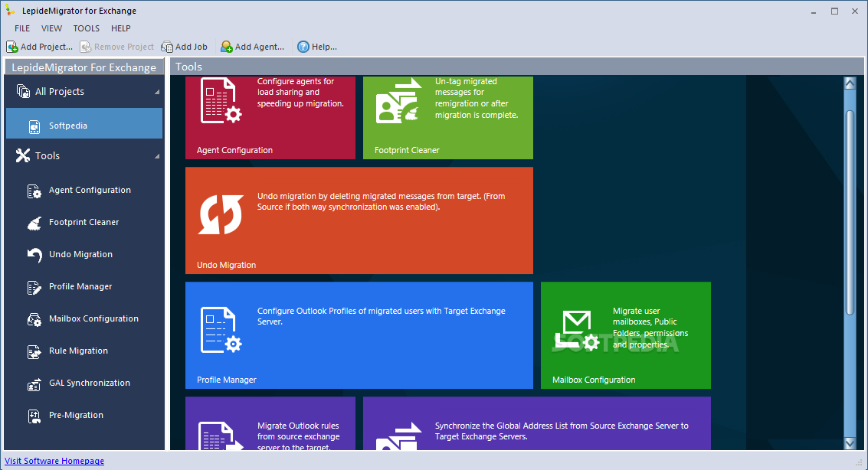Open the VIEW menu

tap(51, 28)
